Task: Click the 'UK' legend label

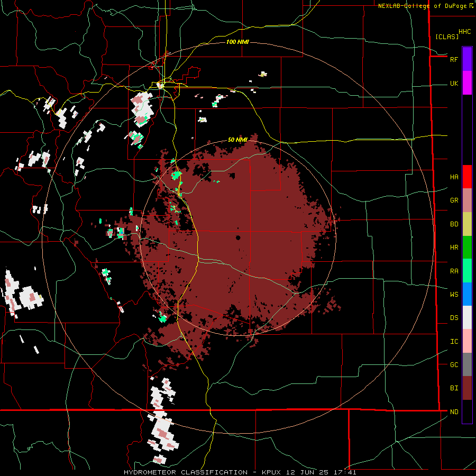Action: [x=454, y=83]
